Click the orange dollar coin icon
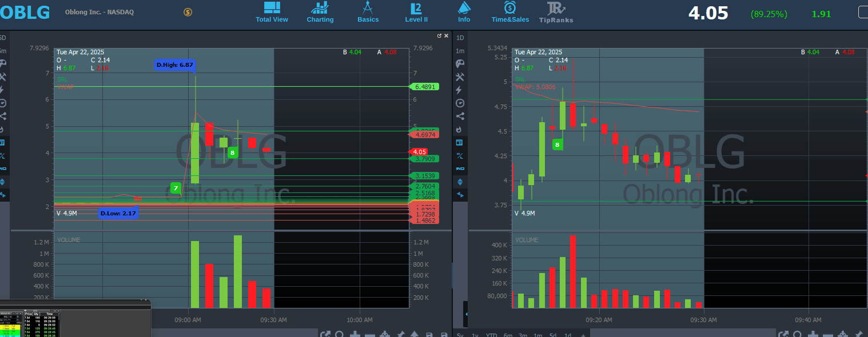868x337 pixels. point(188,12)
